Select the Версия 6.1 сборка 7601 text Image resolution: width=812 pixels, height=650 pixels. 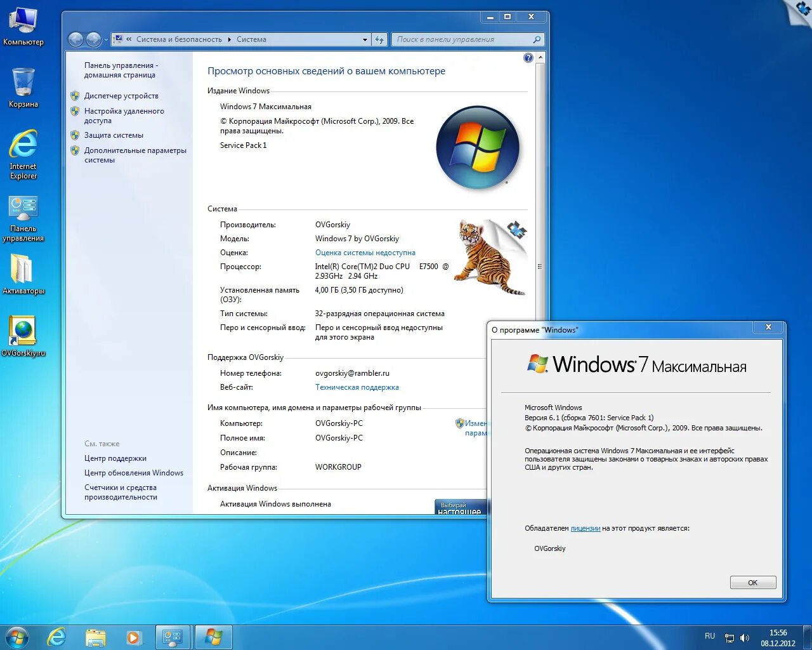[589, 418]
